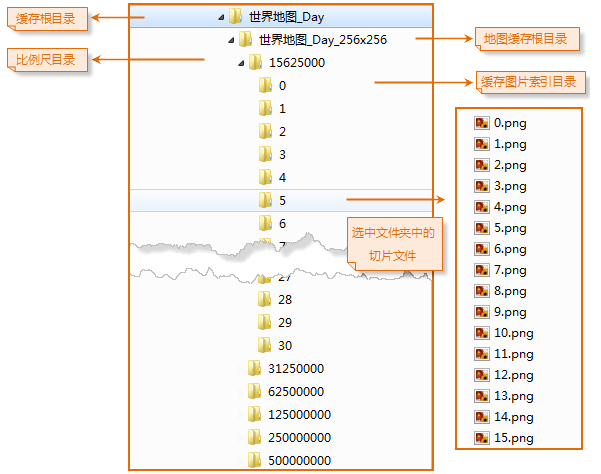This screenshot has height=474, width=601.
Task: Click the folder icon of 15625000
Action: (x=255, y=62)
